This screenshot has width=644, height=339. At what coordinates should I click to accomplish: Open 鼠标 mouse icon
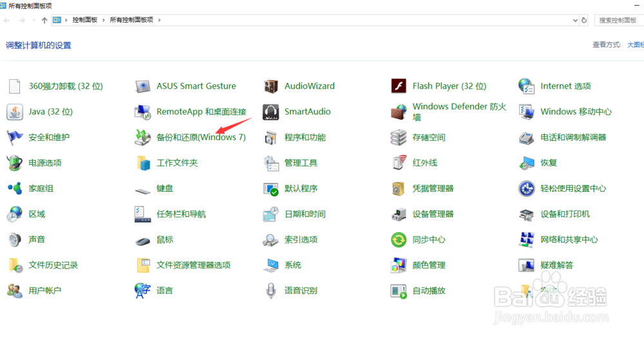[x=142, y=241]
